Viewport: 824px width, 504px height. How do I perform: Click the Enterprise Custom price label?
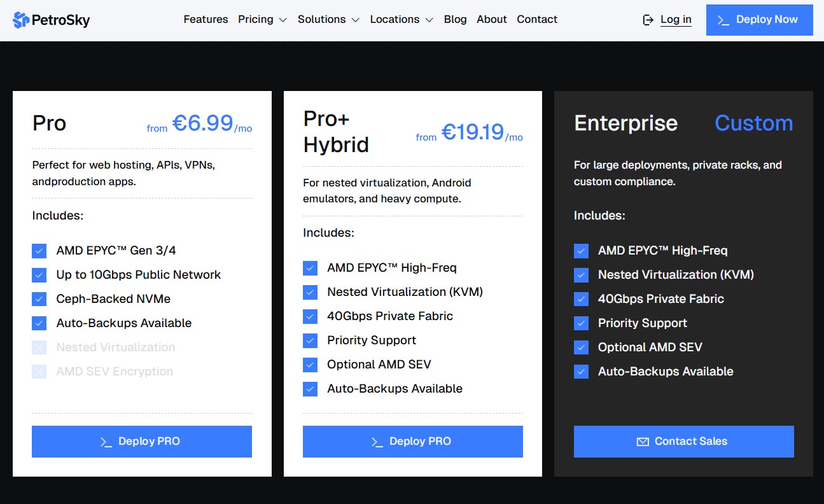(x=753, y=123)
